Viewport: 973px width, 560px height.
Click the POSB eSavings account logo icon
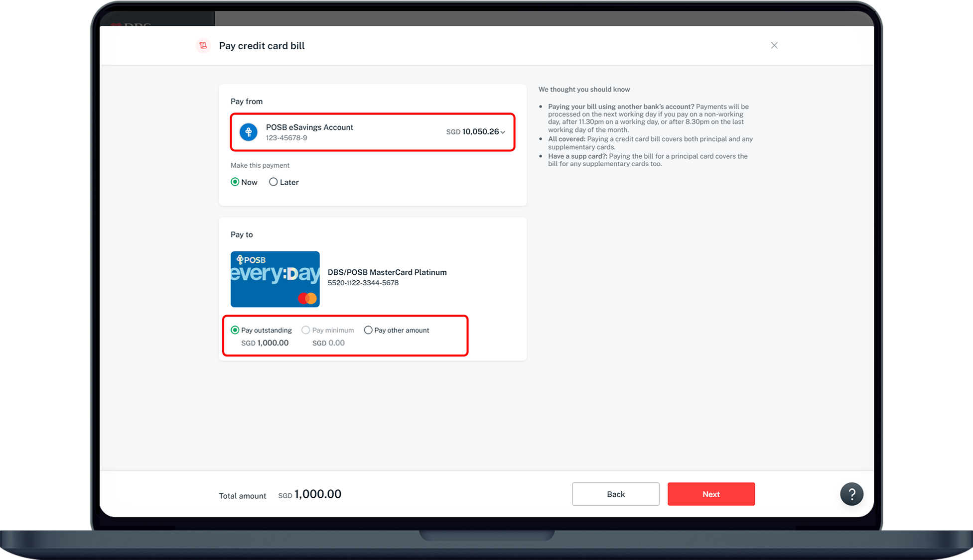tap(248, 132)
